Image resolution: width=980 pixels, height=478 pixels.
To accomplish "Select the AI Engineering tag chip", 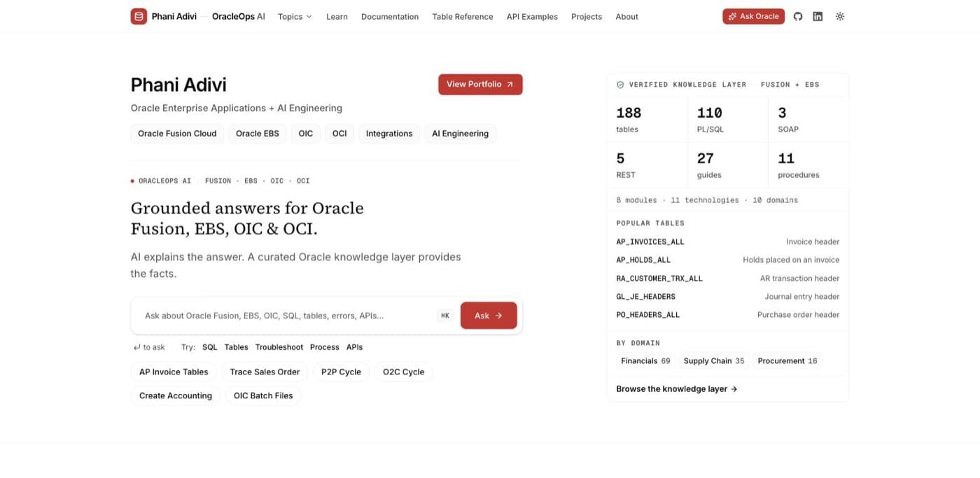I will (x=461, y=134).
